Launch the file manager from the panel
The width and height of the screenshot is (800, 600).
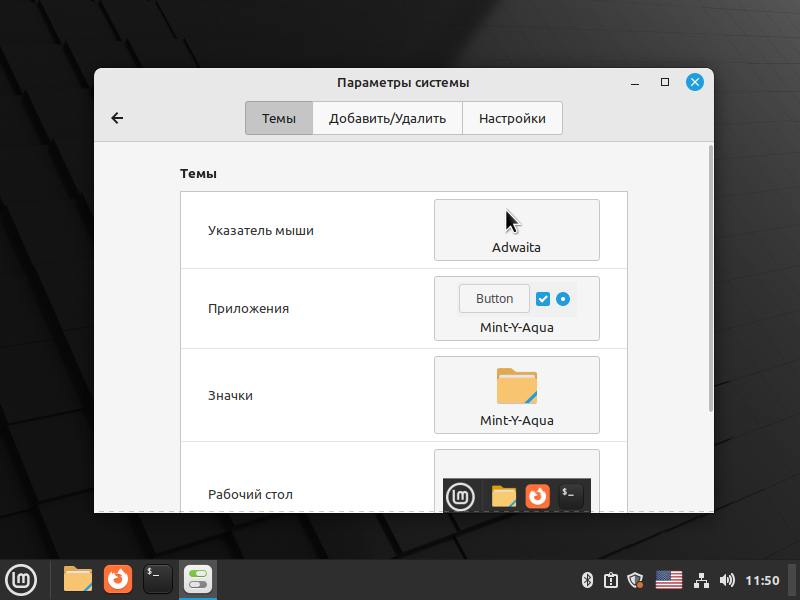pos(78,580)
